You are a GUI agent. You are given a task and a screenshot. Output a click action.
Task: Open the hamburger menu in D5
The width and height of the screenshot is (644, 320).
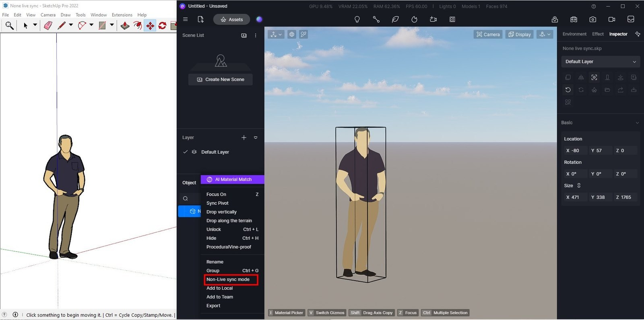click(x=186, y=19)
